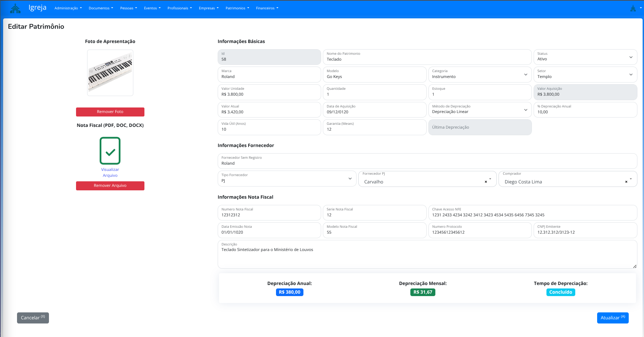Clear the Comprador selection with x
Screen dimensions: 644x337
626,182
